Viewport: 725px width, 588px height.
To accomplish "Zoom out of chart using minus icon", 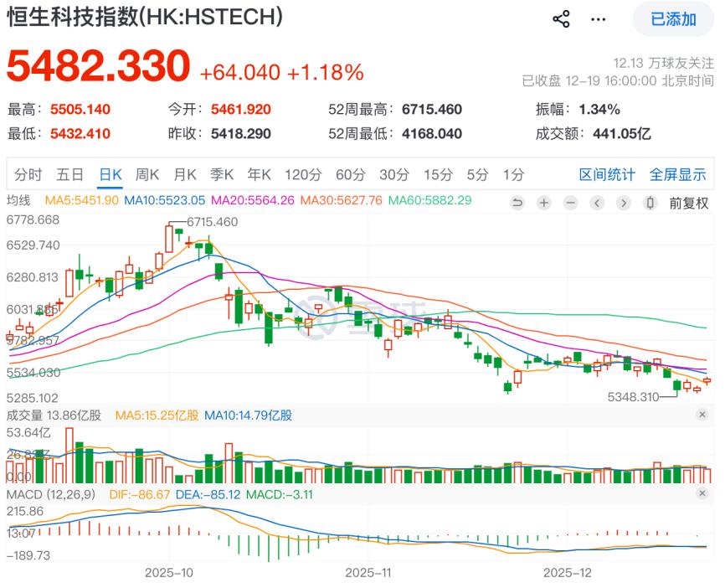I will click(569, 203).
